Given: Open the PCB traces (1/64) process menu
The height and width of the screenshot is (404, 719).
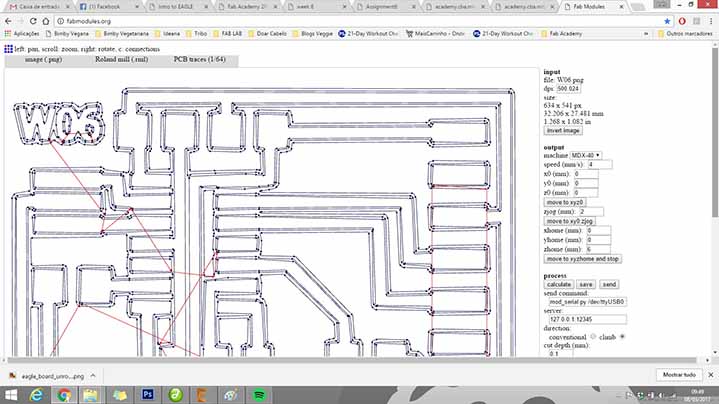Looking at the screenshot, I should 199,60.
